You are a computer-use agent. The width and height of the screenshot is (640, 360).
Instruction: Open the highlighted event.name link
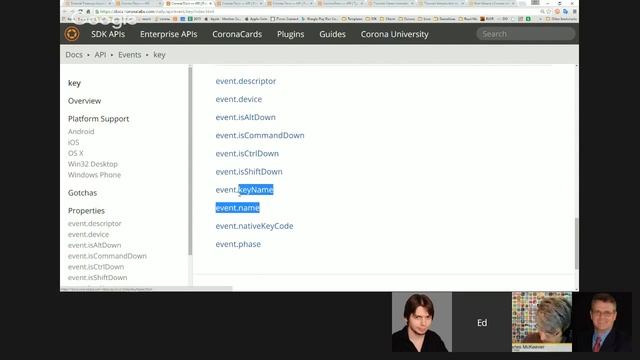tap(238, 208)
